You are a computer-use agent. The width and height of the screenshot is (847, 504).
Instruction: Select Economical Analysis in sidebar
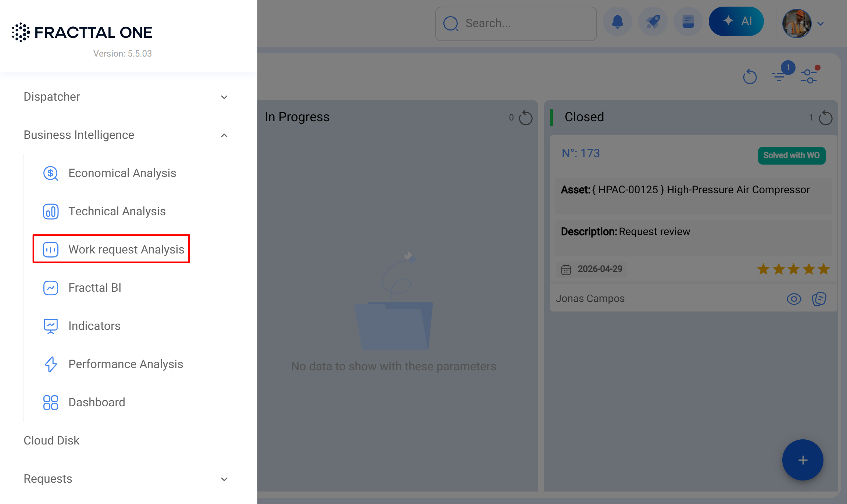(122, 173)
